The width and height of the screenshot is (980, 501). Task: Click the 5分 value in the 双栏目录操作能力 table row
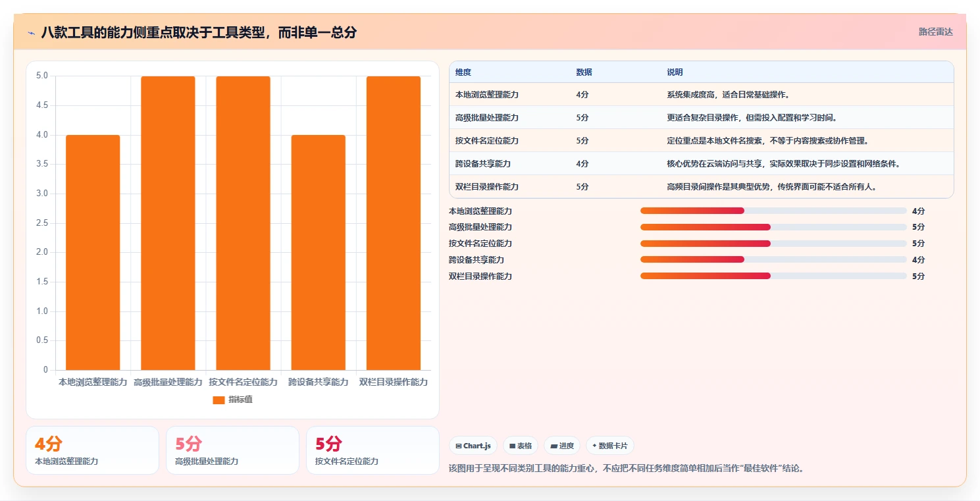[582, 186]
